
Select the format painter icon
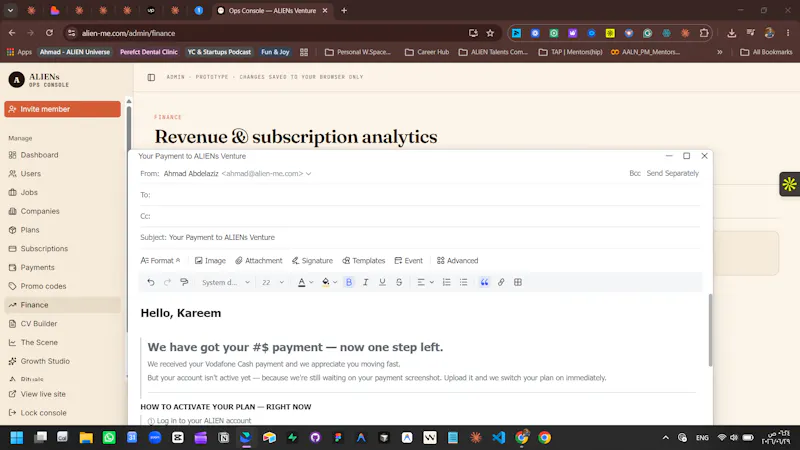[184, 282]
